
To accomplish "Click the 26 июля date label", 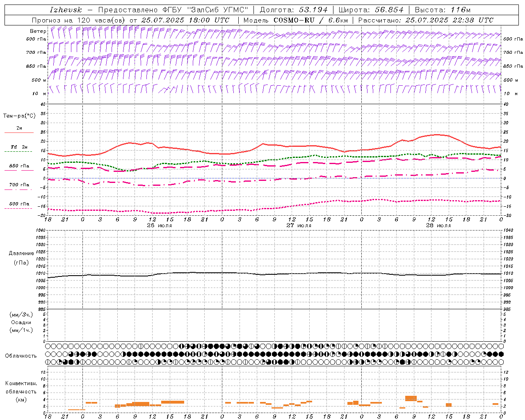I will tap(160, 226).
